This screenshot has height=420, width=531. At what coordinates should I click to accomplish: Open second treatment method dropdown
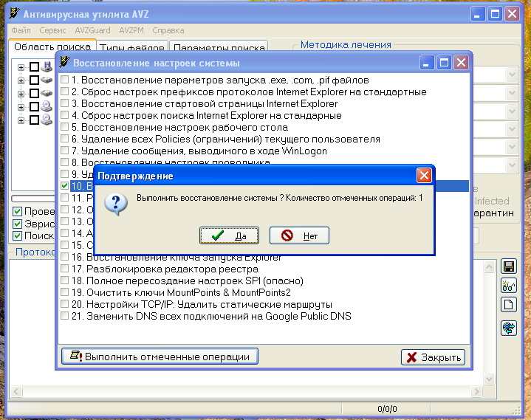(512, 92)
